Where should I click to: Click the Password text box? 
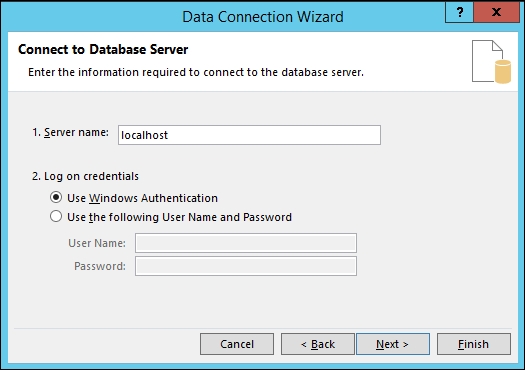(246, 266)
